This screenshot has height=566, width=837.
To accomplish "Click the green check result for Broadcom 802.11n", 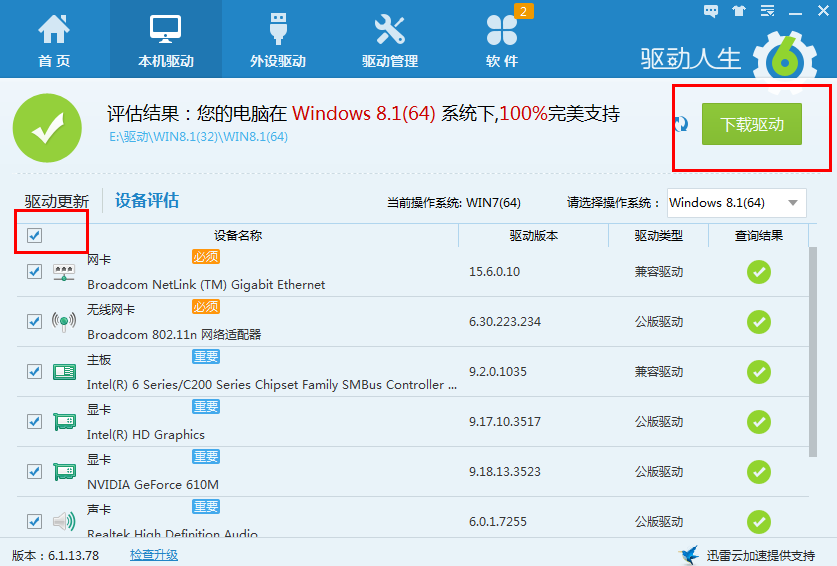I will tap(759, 322).
